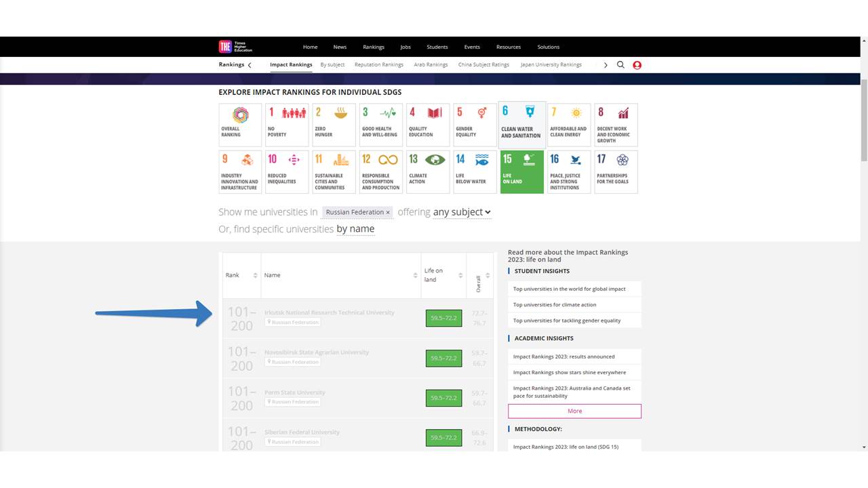This screenshot has height=488, width=868.
Task: Open Siberian Federal University entry
Action: click(x=302, y=432)
